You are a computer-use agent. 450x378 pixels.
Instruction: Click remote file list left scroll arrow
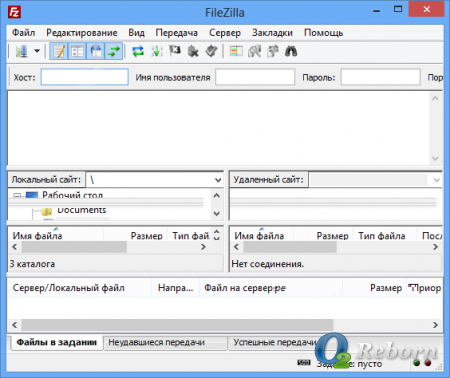236,247
